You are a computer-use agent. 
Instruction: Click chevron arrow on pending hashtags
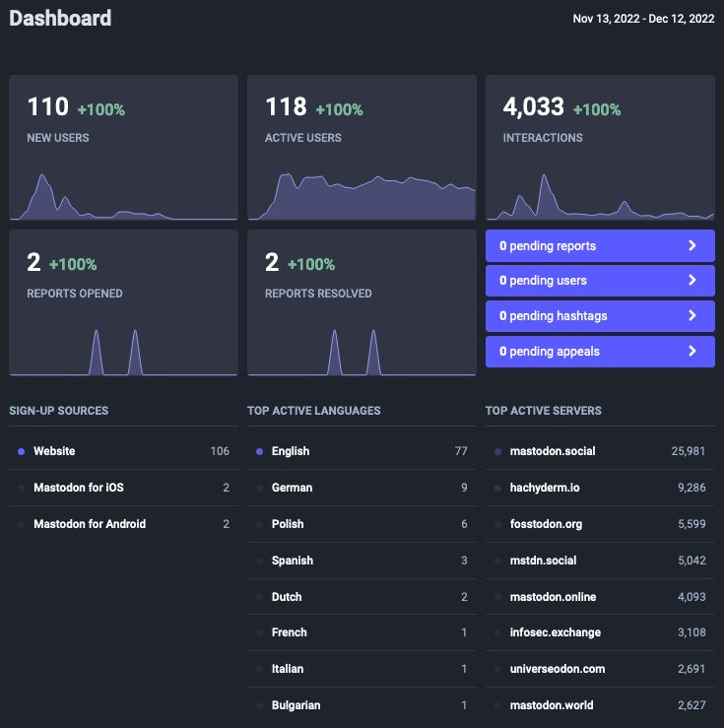691,315
